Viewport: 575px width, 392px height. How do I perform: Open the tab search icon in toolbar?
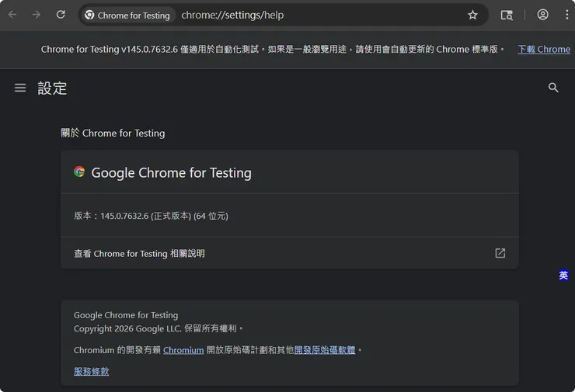point(507,15)
